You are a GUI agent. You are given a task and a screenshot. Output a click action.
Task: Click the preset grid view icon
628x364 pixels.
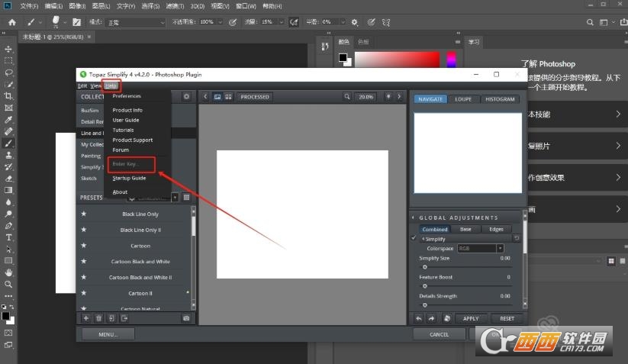[187, 197]
